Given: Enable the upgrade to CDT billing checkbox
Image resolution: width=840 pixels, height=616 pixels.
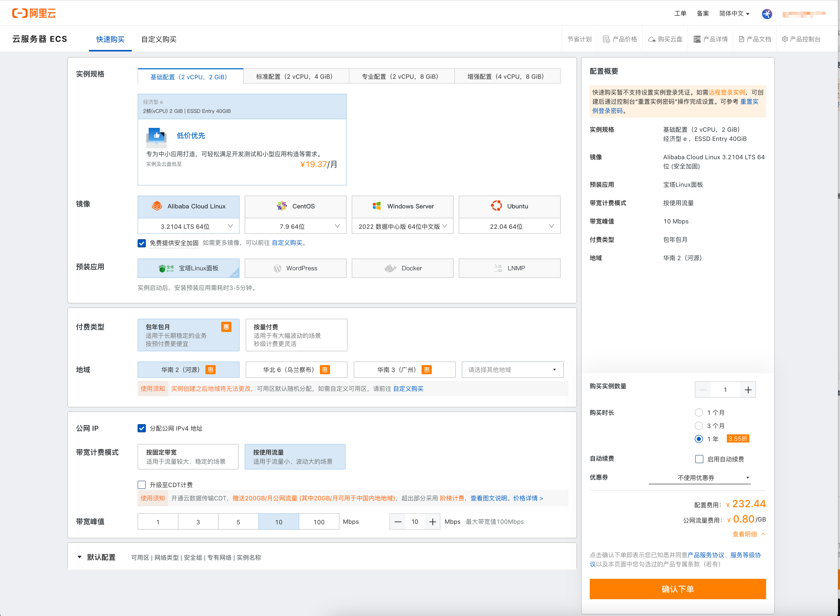Looking at the screenshot, I should click(x=142, y=485).
